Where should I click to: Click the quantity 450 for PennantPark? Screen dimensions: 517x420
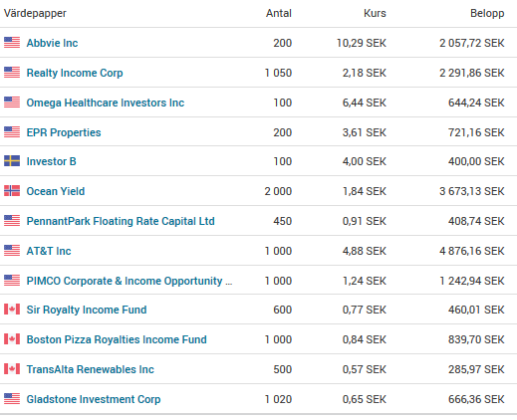[283, 221]
